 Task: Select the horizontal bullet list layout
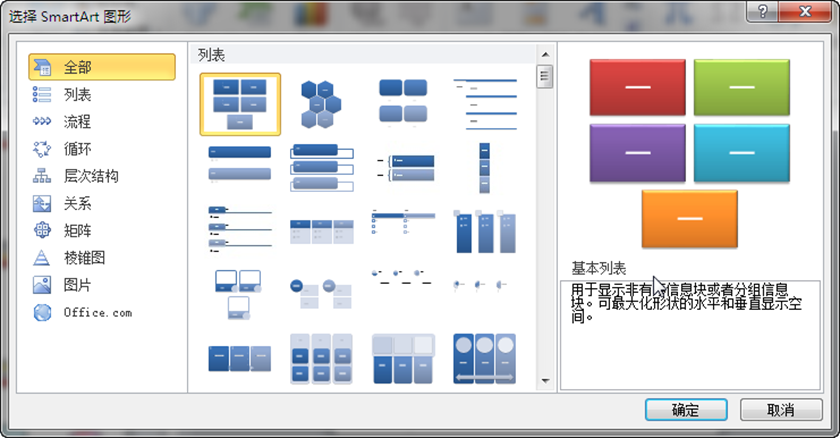321,231
